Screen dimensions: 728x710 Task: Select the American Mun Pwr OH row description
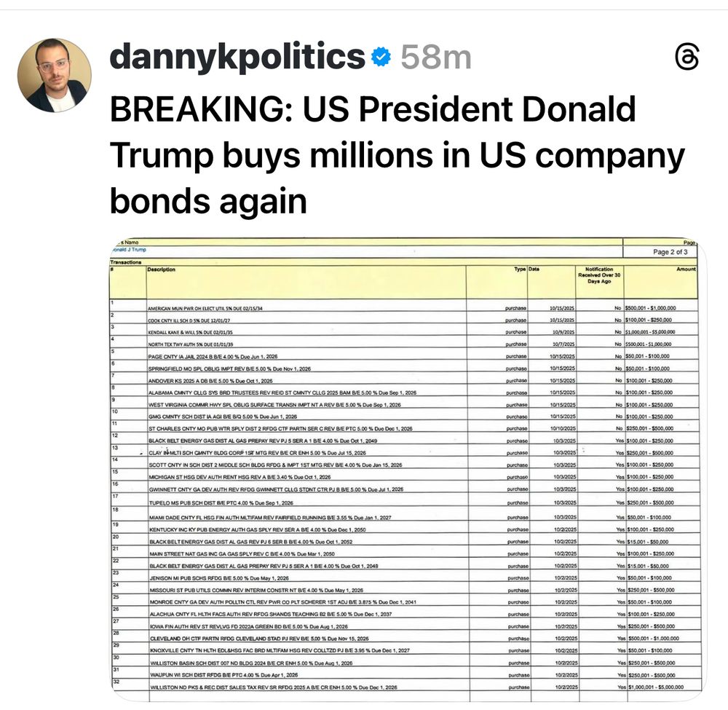coord(205,308)
